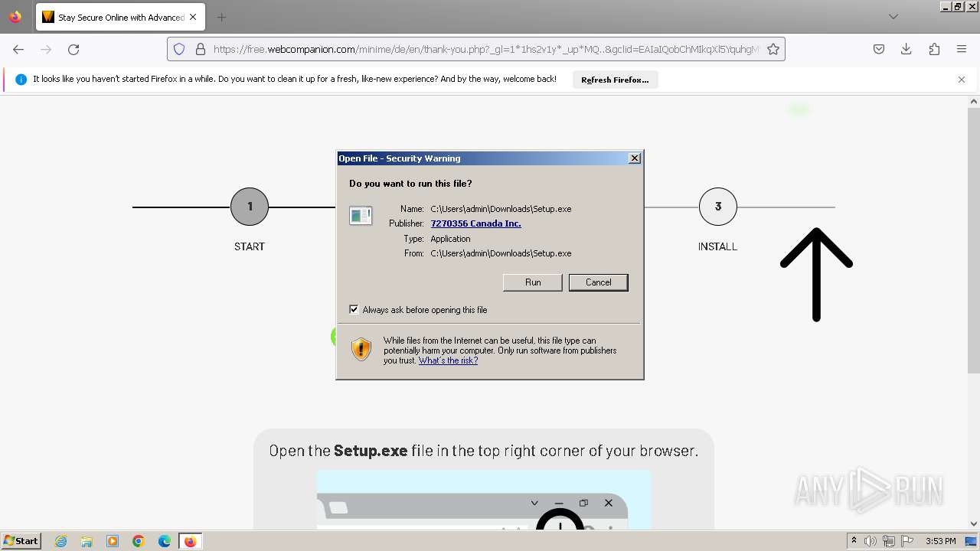The image size is (980, 551).
Task: Launch Google Chrome from taskbar
Action: click(x=139, y=541)
